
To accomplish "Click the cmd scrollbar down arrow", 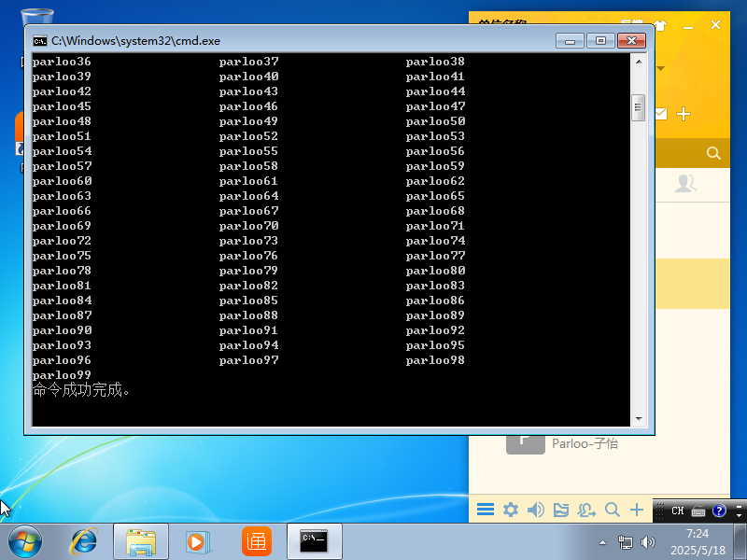I will [x=639, y=419].
